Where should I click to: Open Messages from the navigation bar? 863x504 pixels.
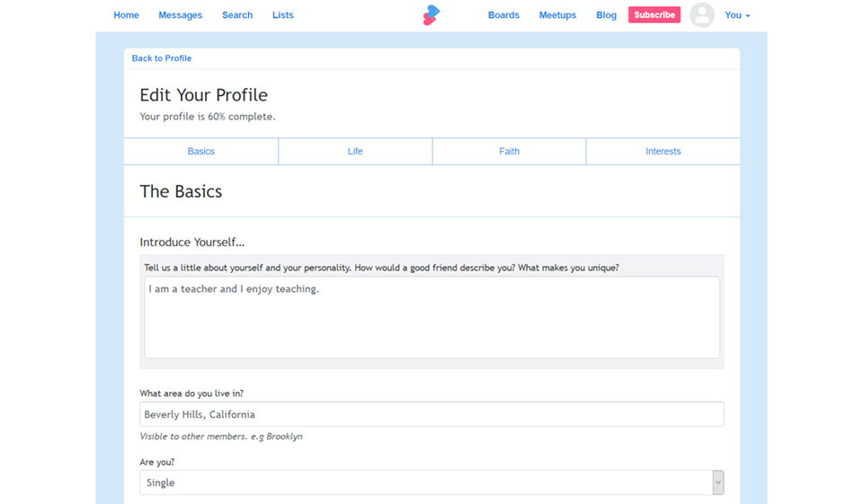coord(181,15)
